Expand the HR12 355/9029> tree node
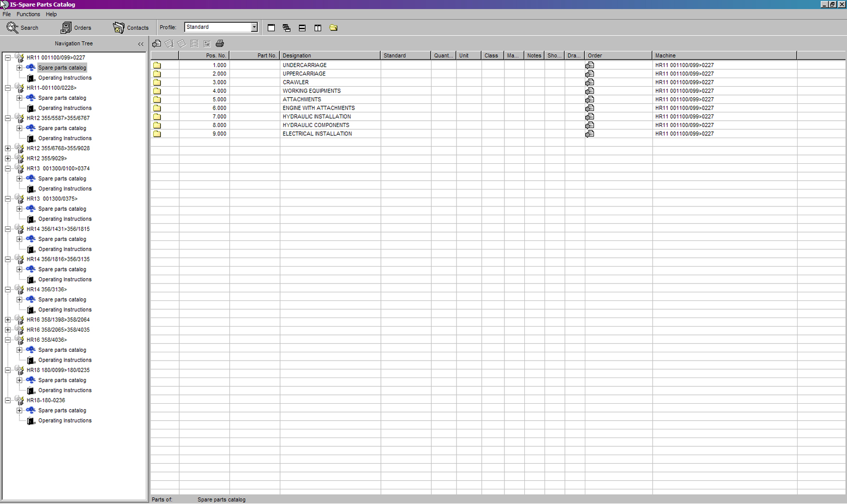 tap(8, 158)
